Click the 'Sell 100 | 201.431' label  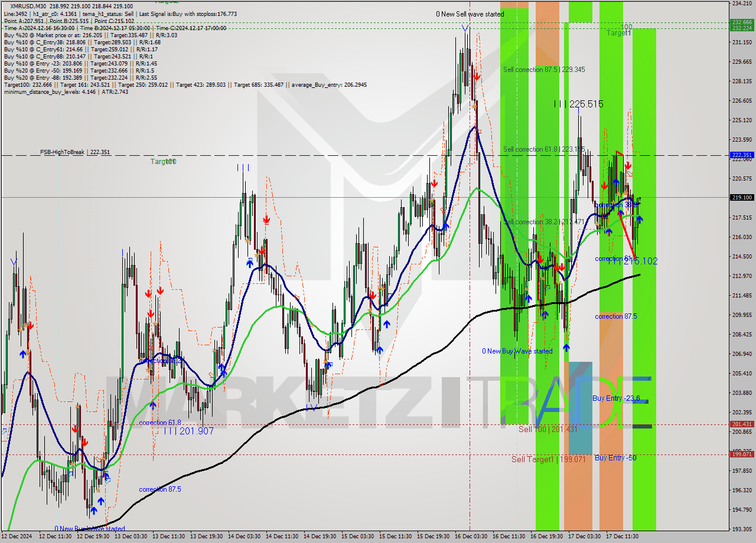548,429
